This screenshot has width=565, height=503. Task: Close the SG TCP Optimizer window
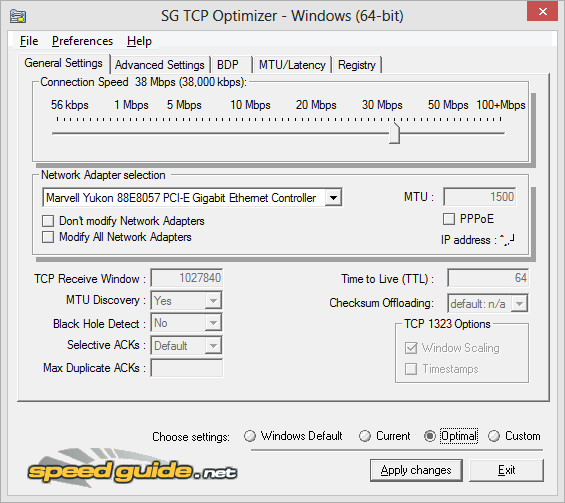[542, 11]
